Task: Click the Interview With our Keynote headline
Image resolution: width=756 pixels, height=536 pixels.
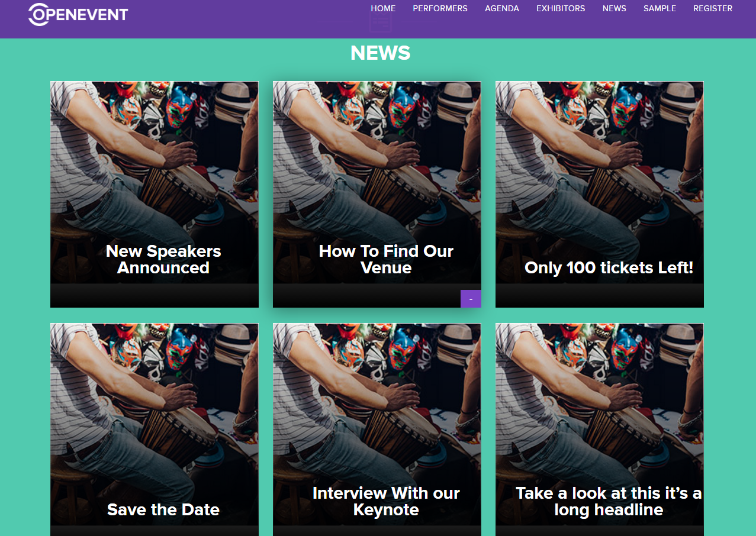Action: tap(386, 501)
